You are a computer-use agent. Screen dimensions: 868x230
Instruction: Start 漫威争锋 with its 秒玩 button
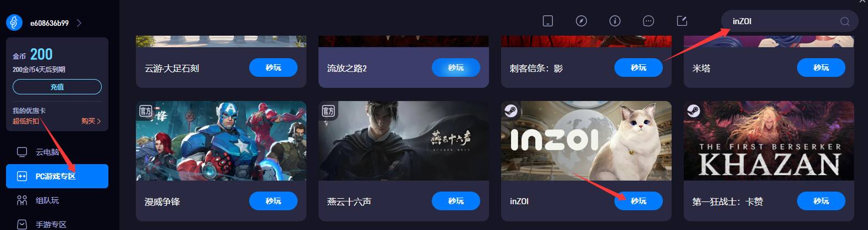tap(273, 201)
